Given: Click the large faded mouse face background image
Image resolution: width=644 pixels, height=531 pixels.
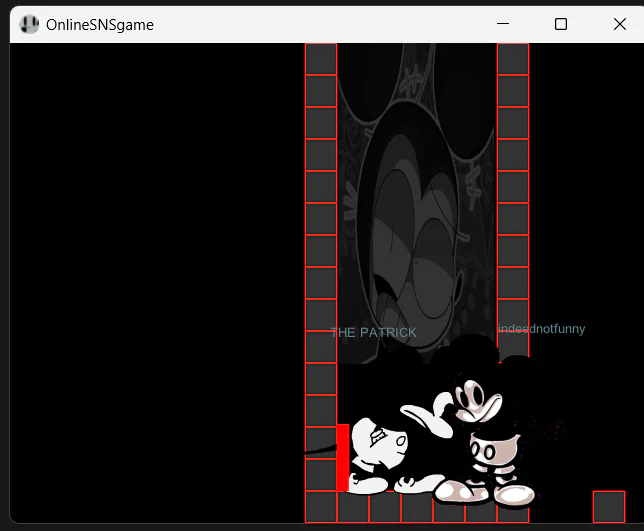Looking at the screenshot, I should (x=417, y=203).
